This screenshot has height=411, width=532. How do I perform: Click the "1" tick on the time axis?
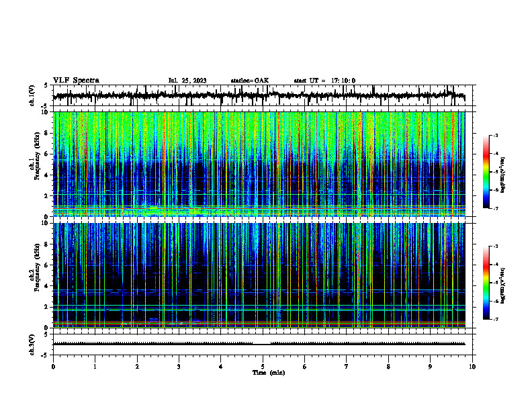coord(95,367)
